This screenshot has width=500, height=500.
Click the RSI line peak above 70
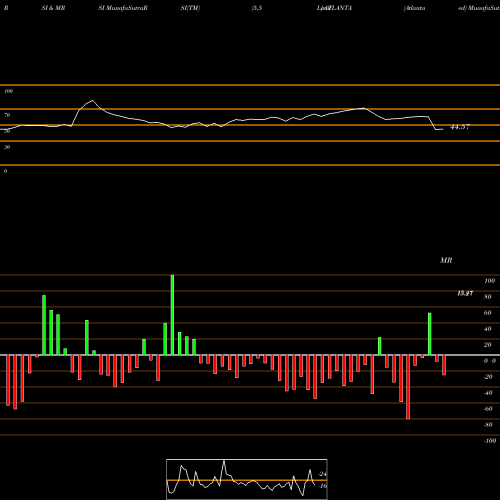coord(92,100)
